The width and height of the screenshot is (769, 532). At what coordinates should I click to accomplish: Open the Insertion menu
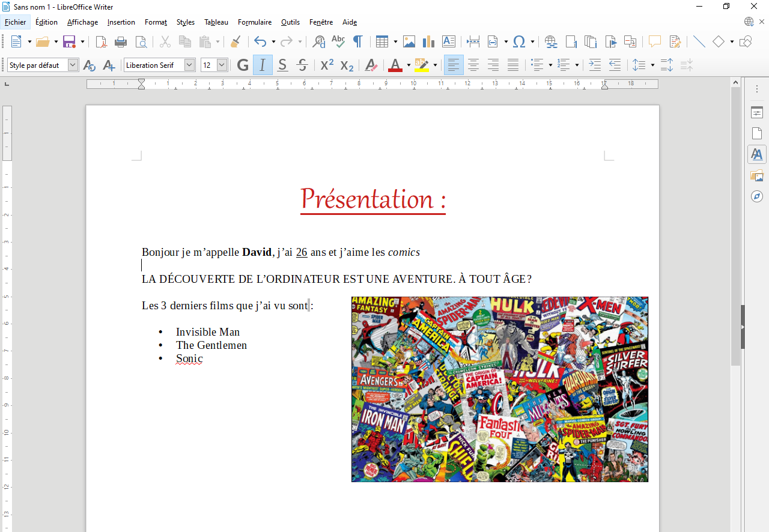pyautogui.click(x=121, y=22)
